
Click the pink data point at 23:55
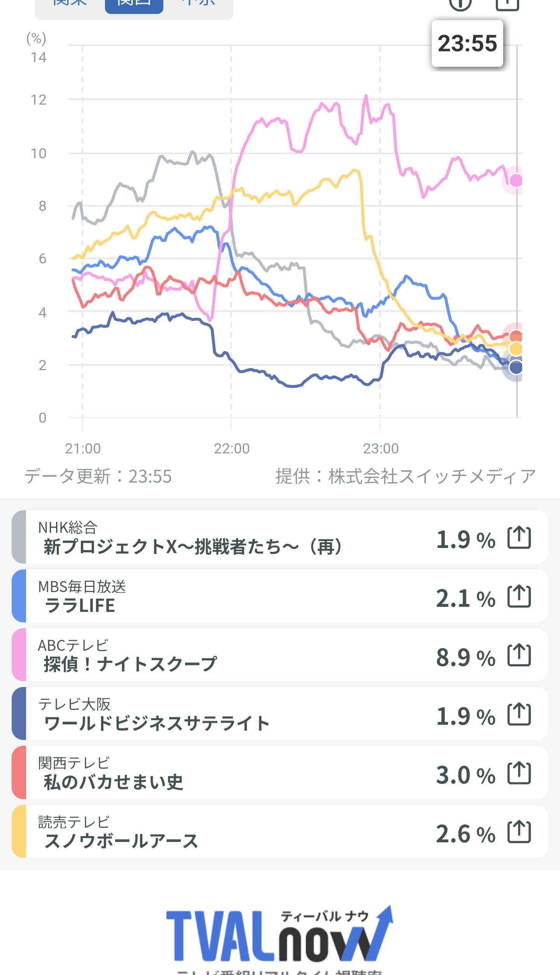[516, 181]
